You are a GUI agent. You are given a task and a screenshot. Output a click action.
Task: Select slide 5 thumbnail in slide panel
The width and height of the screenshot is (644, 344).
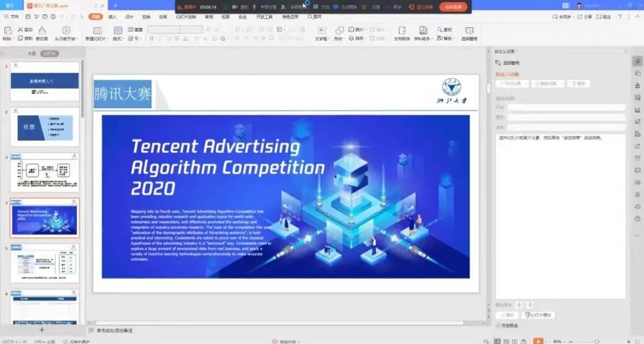[x=45, y=263]
